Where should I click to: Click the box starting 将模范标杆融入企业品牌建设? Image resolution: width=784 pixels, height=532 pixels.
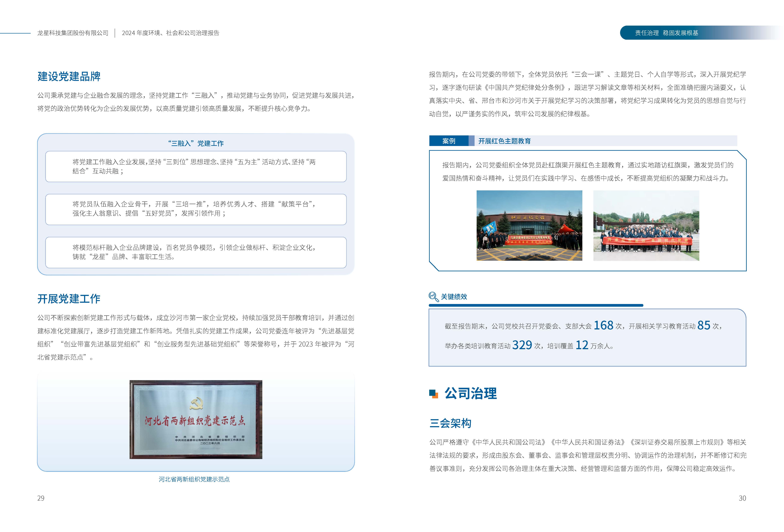[196, 253]
